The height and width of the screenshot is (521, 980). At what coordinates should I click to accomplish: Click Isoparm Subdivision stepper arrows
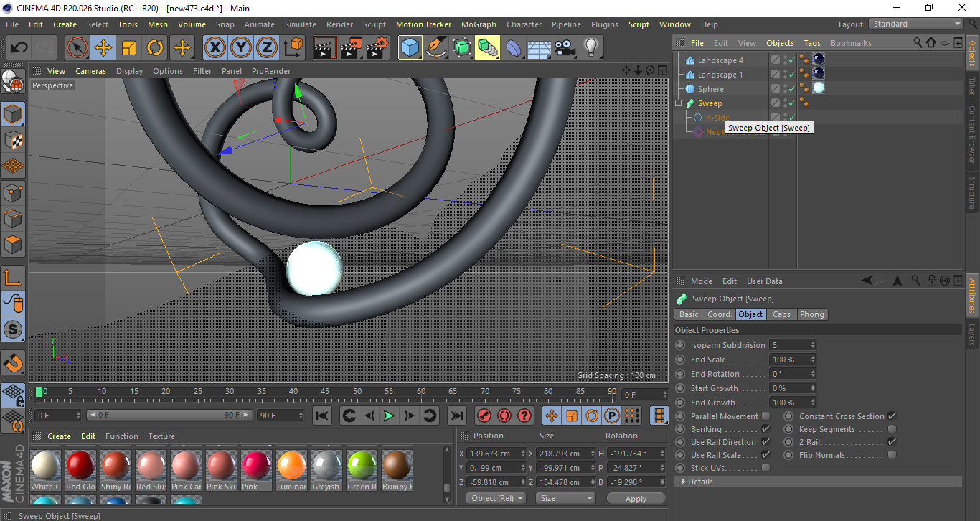pyautogui.click(x=813, y=345)
